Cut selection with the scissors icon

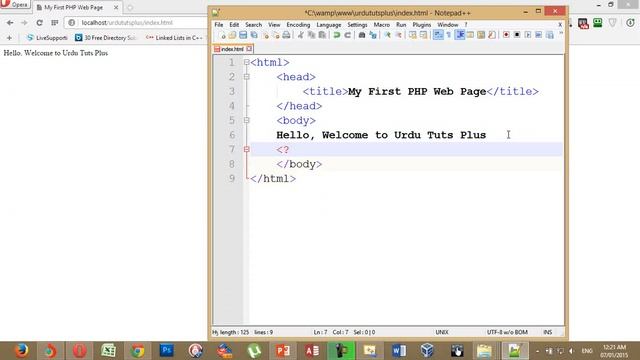click(x=301, y=35)
